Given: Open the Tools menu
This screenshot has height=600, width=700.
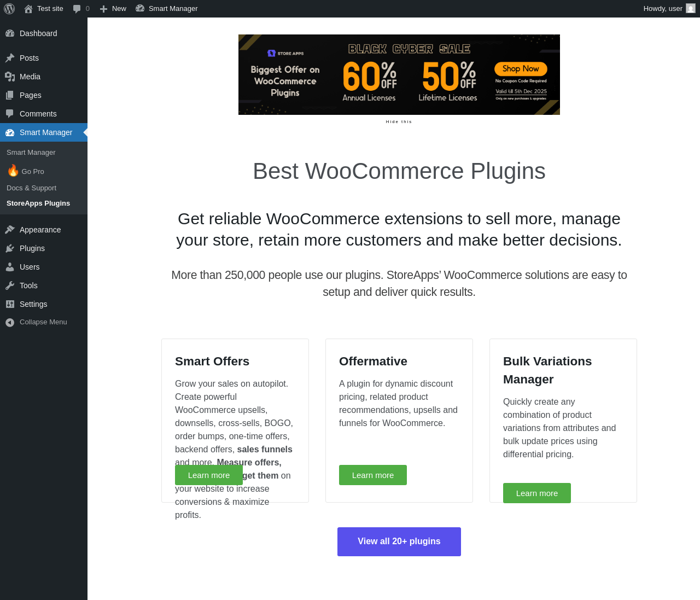Looking at the screenshot, I should [x=44, y=286].
